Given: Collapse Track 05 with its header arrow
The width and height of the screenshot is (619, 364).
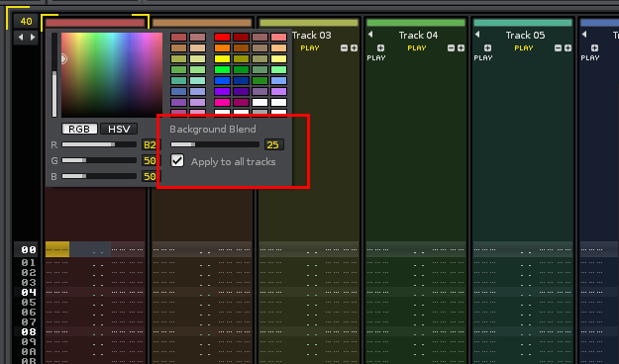Looking at the screenshot, I should pos(477,35).
